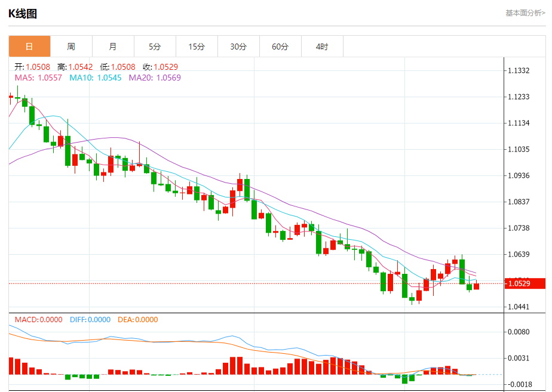The image size is (552, 392).
Task: Click the 0.0031 MACD axis label
Action: pos(519,358)
